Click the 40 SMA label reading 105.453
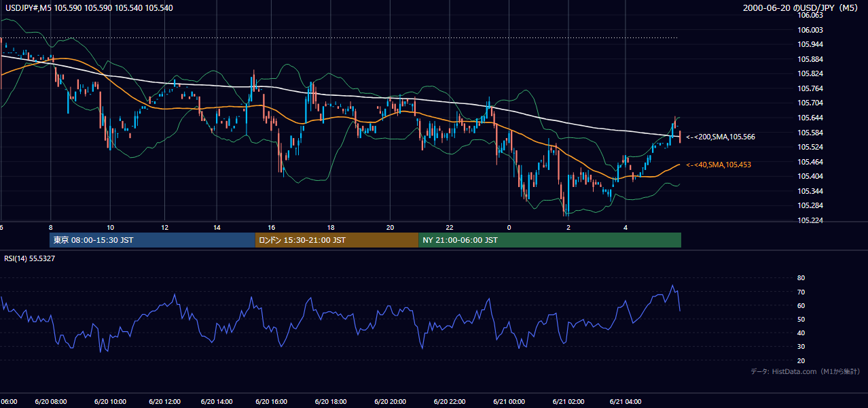Viewport: 868px width, 408px height. [719, 165]
